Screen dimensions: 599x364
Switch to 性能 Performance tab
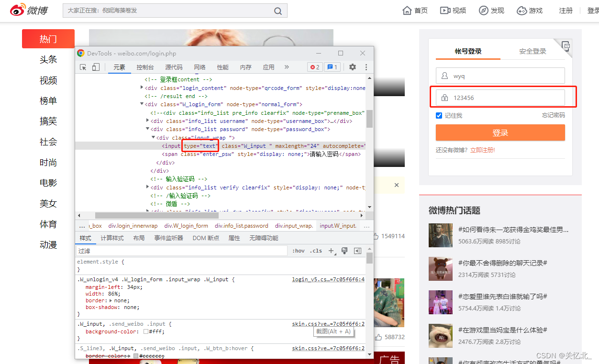(x=222, y=67)
